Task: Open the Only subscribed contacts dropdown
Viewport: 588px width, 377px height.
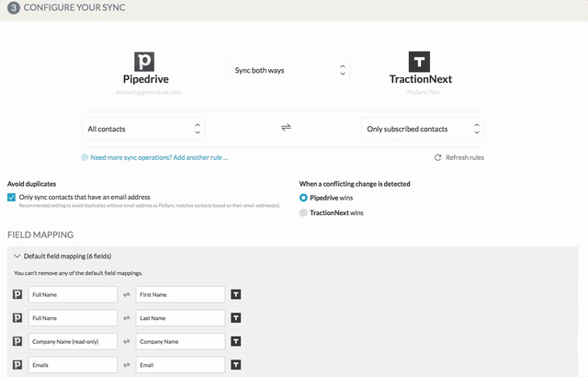Action: click(x=423, y=129)
